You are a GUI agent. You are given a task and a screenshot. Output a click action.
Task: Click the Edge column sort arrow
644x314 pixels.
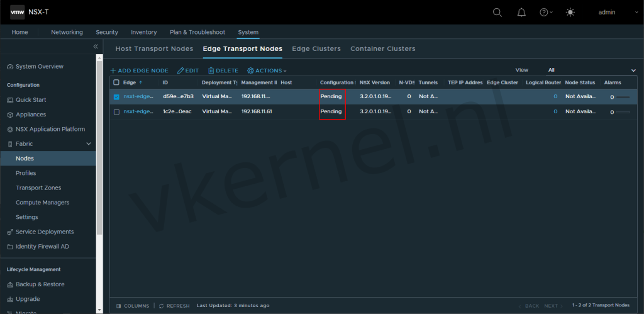click(141, 82)
